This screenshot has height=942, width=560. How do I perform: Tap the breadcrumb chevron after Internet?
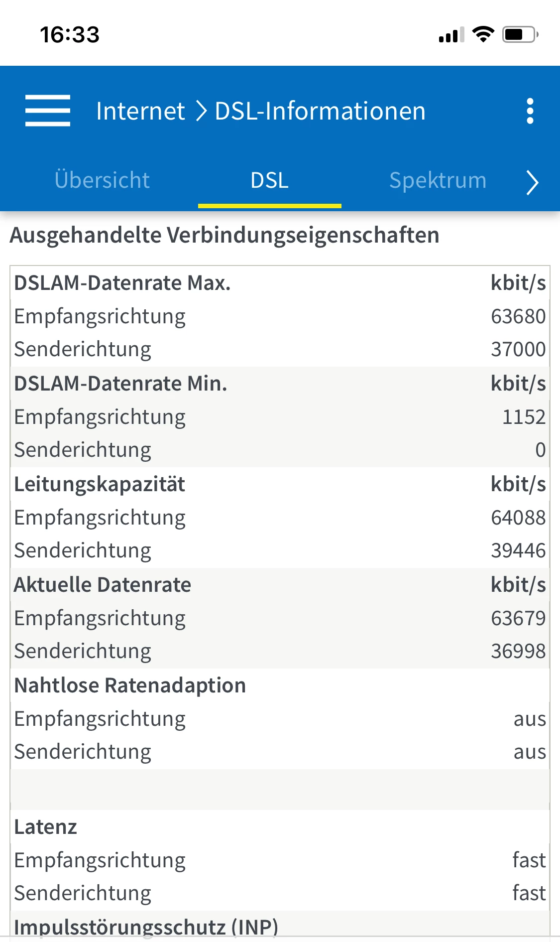(x=201, y=111)
